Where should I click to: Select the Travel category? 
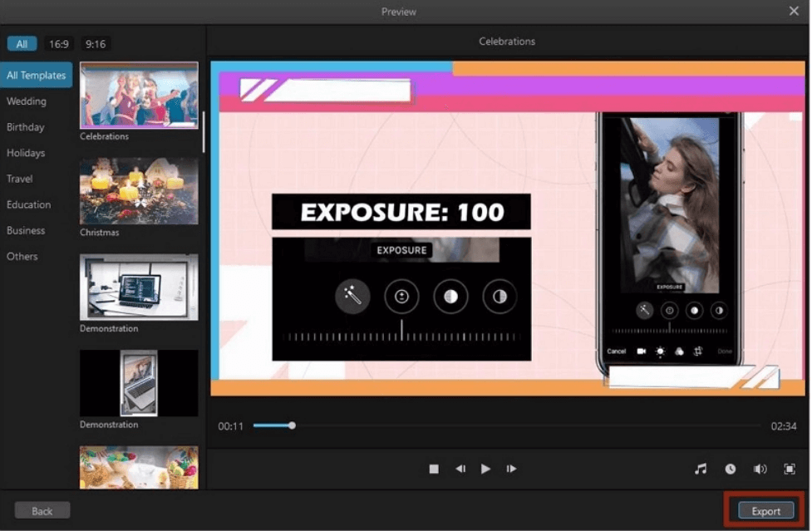20,179
